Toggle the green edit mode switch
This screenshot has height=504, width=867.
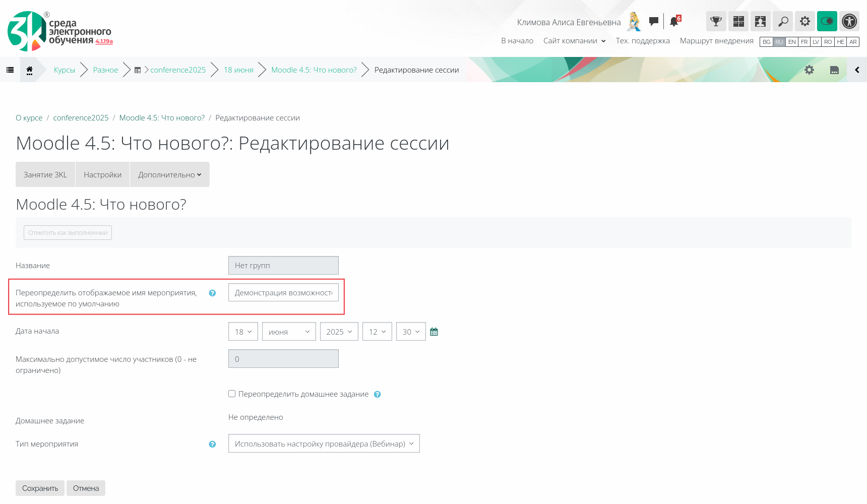tap(827, 21)
